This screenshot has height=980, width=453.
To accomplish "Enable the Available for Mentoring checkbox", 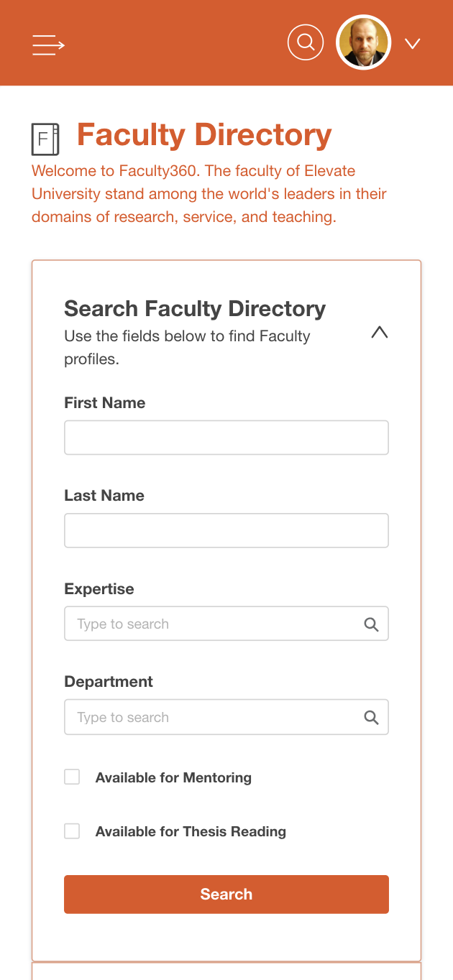I will (72, 777).
